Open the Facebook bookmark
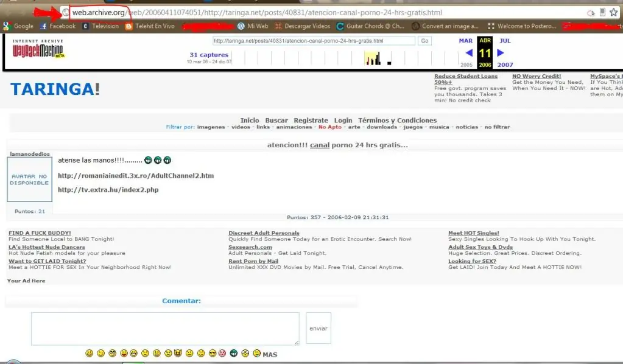 click(x=58, y=26)
